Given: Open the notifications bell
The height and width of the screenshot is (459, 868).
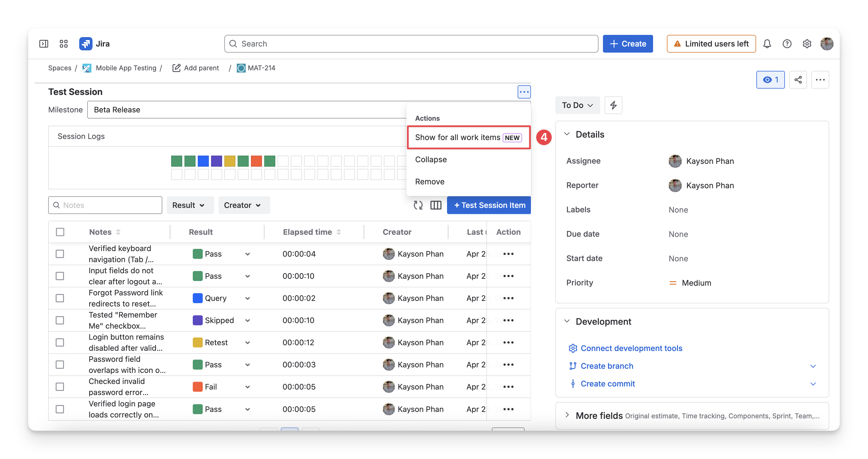Looking at the screenshot, I should coord(767,44).
